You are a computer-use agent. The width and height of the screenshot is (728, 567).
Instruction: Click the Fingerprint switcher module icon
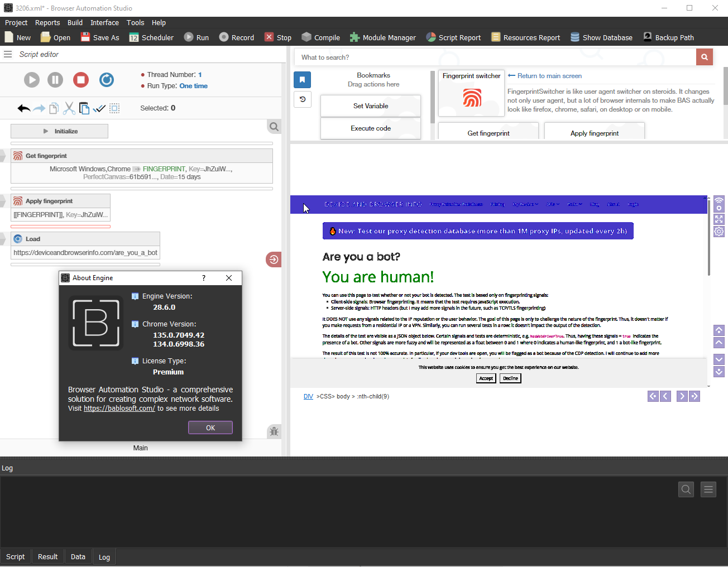click(472, 98)
